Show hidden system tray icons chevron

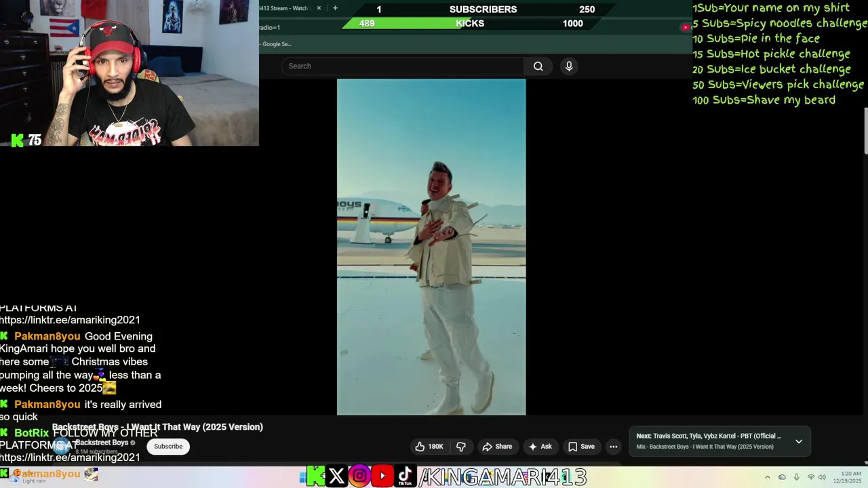[768, 477]
